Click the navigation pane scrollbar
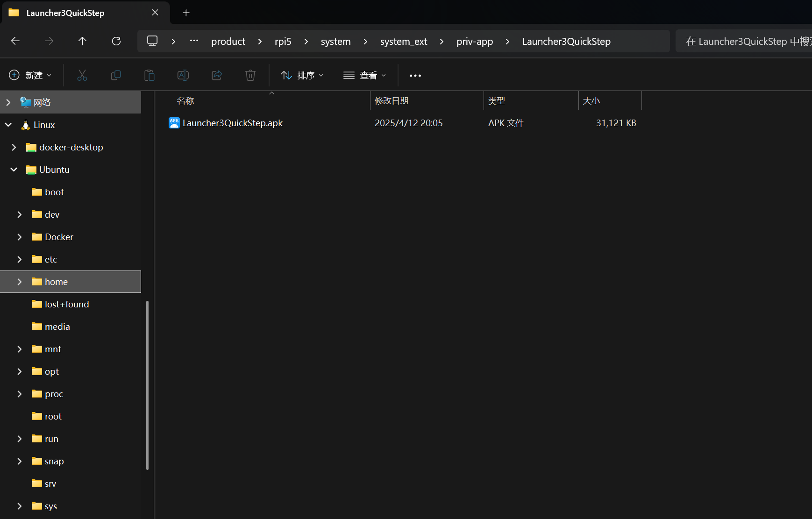 point(147,385)
